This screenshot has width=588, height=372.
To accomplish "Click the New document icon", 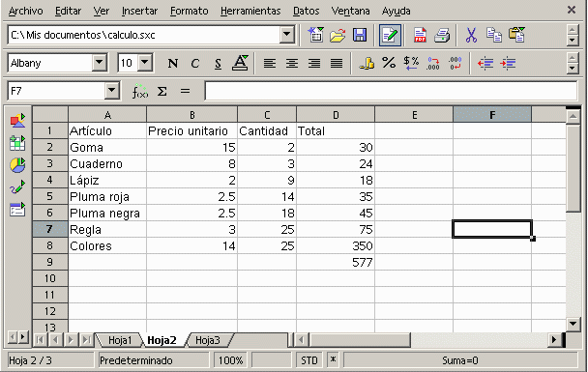I will click(x=315, y=35).
